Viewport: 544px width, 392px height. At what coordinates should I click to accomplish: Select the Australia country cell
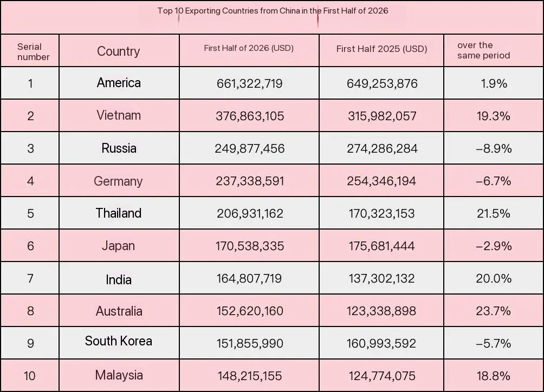coord(119,311)
